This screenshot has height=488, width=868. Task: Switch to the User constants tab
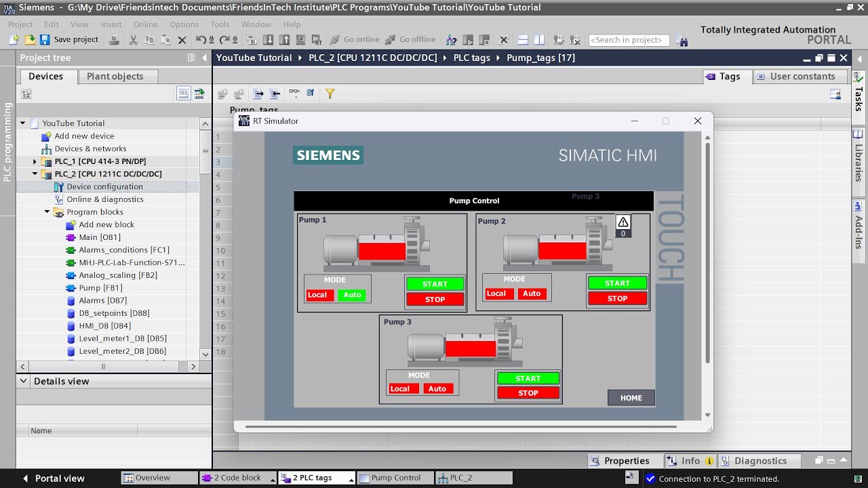coord(802,77)
